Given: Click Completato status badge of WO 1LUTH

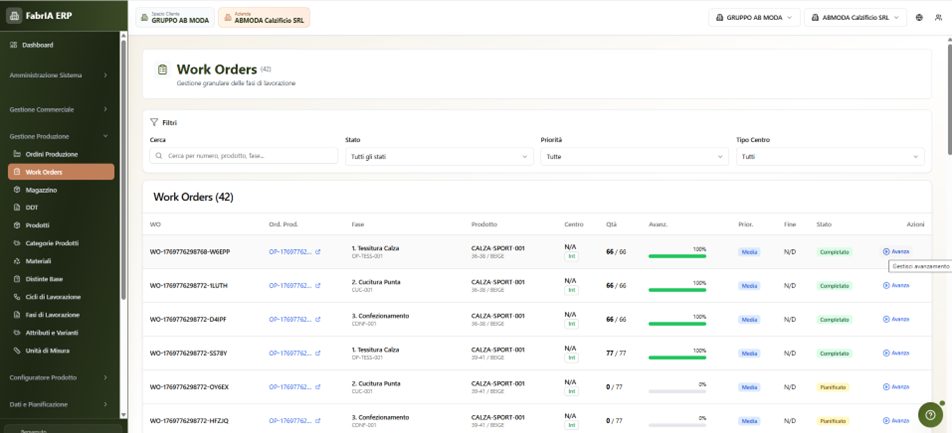Looking at the screenshot, I should 834,285.
